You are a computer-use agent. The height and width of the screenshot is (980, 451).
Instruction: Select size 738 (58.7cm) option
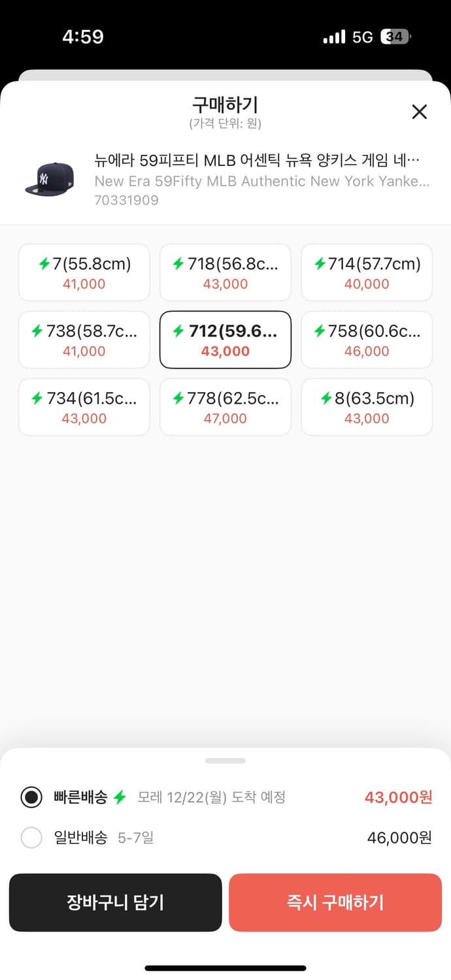(x=84, y=340)
